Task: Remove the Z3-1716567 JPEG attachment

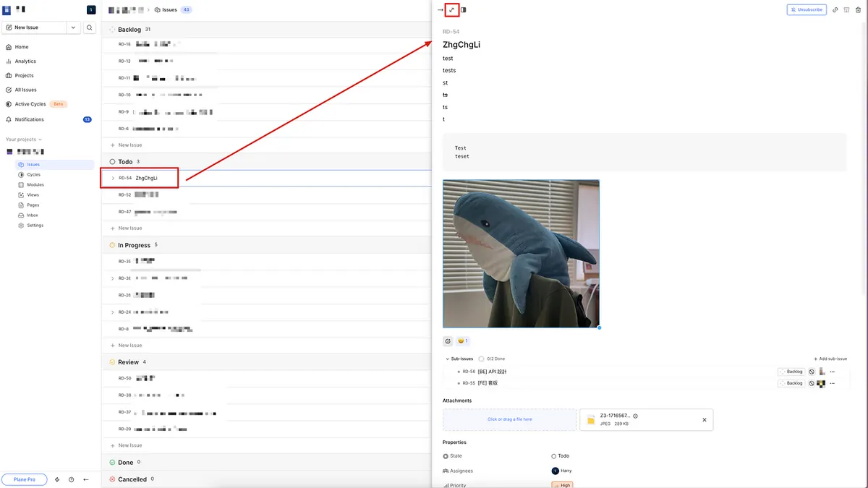Action: pyautogui.click(x=705, y=420)
